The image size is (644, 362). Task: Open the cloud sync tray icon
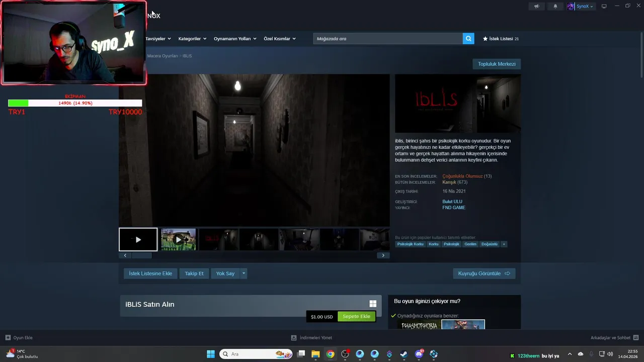581,354
